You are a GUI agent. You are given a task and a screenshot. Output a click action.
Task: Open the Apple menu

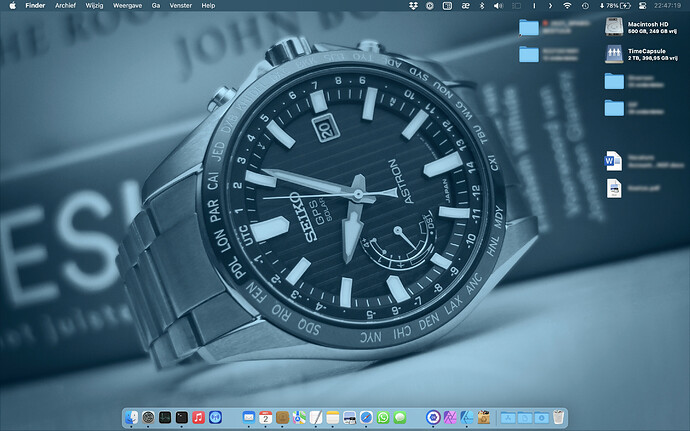[x=13, y=6]
